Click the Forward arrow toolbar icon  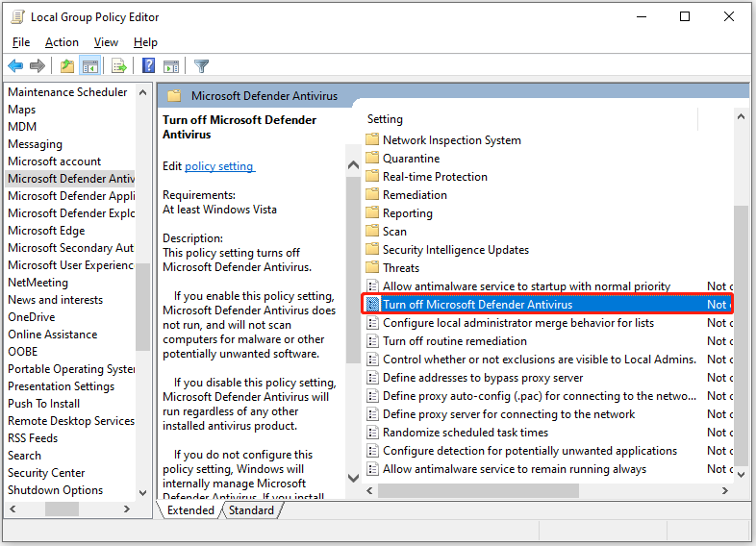[x=38, y=65]
